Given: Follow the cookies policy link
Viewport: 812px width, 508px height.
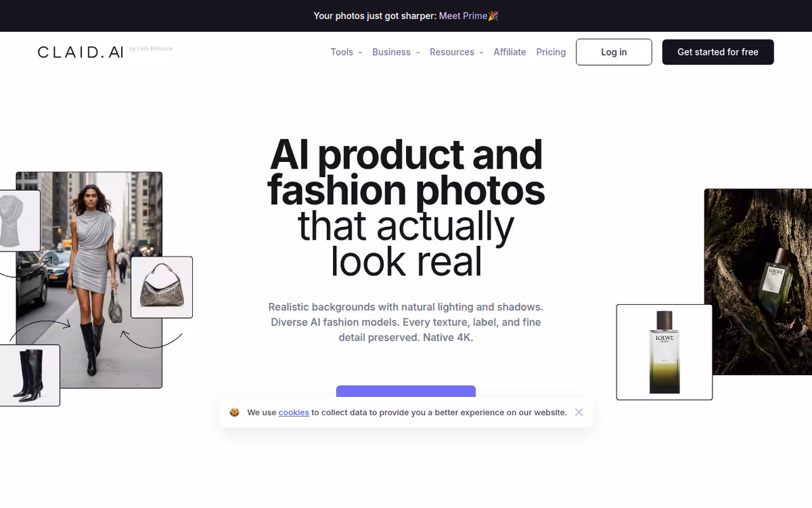Looking at the screenshot, I should [x=294, y=412].
